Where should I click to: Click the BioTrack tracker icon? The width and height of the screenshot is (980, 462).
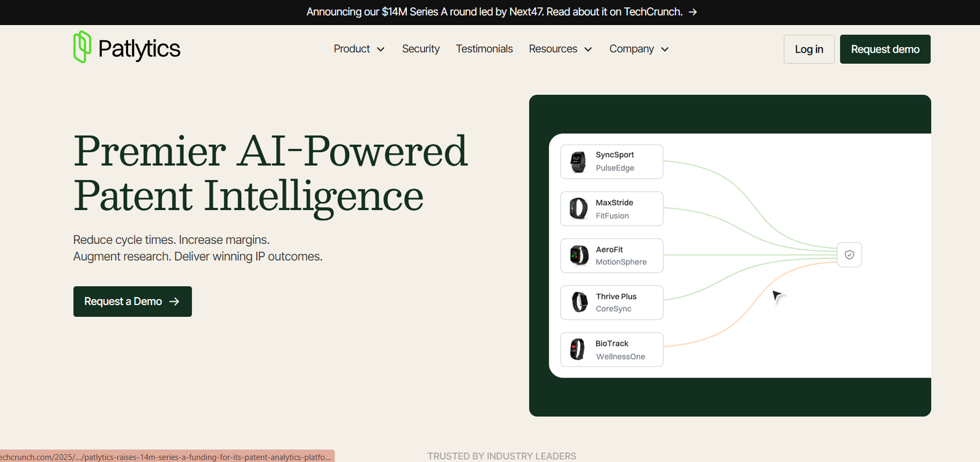point(578,349)
